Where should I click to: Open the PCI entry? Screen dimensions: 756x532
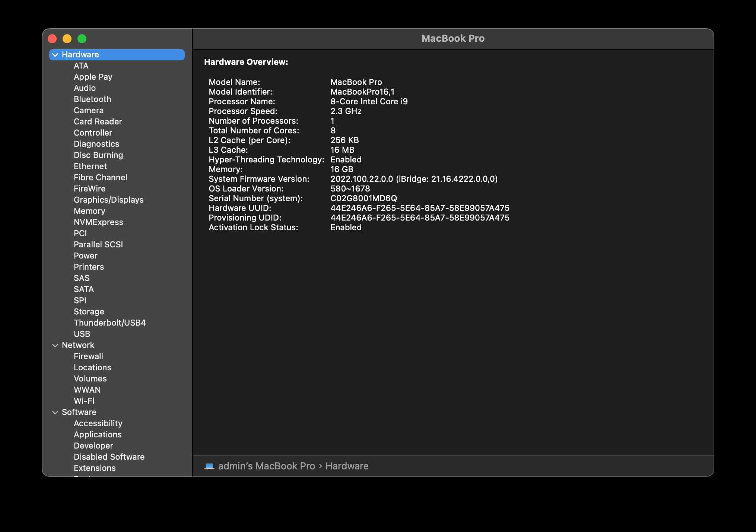pos(80,234)
